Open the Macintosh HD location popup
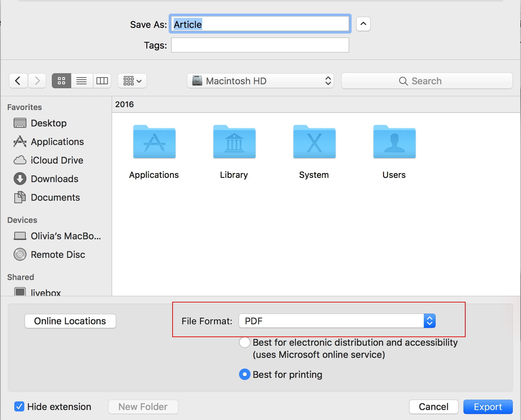This screenshot has width=521, height=420. 260,81
